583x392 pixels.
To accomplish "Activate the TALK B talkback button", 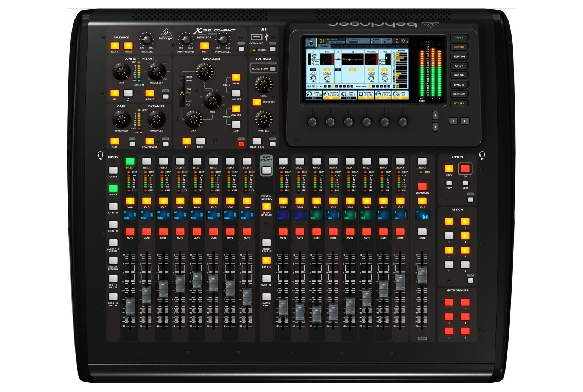I will (128, 46).
